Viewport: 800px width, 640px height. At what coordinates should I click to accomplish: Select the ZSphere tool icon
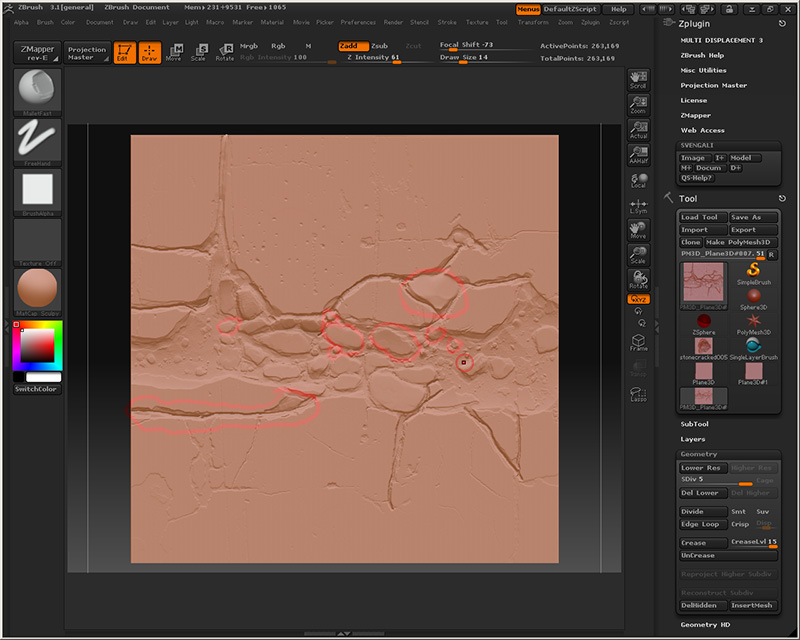[704, 324]
